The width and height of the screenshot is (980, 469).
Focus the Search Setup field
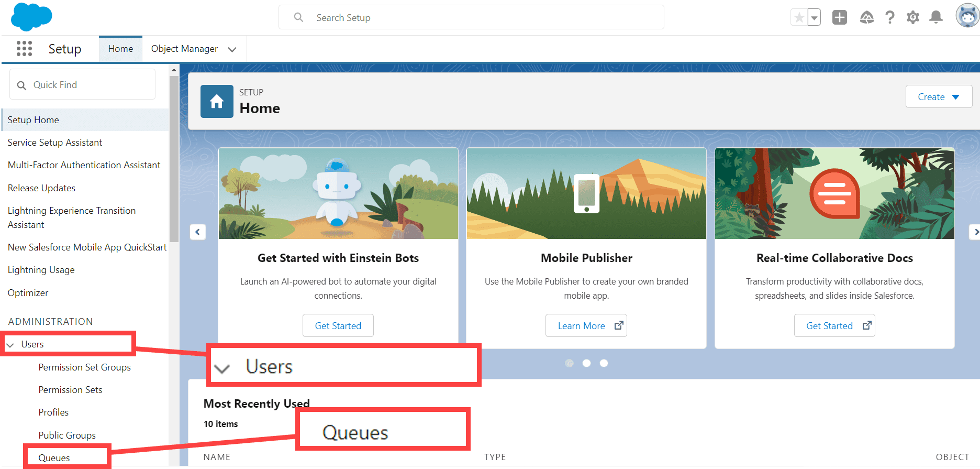[x=471, y=17]
